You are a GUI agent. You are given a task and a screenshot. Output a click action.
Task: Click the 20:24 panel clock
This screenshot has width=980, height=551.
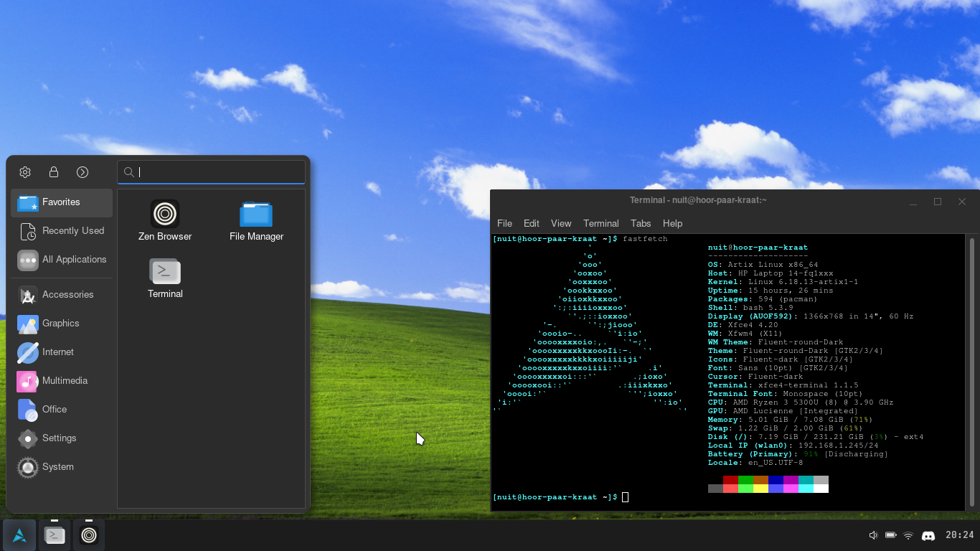point(959,535)
